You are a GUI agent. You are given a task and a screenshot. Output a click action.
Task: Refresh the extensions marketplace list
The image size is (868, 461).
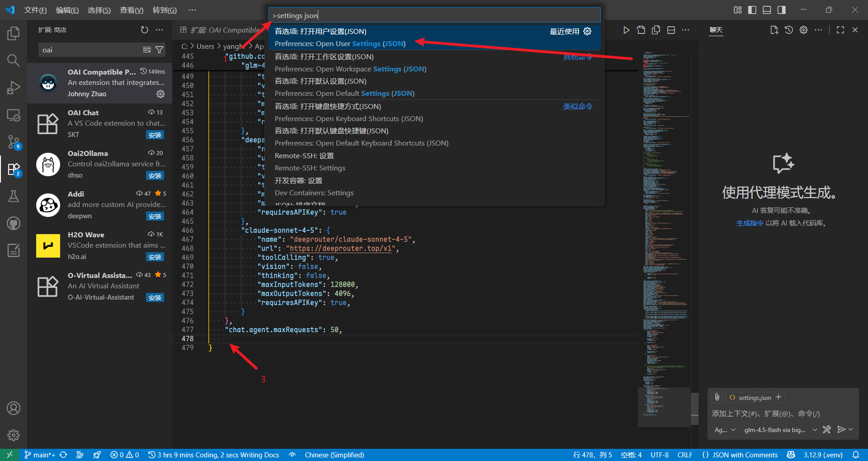[145, 30]
